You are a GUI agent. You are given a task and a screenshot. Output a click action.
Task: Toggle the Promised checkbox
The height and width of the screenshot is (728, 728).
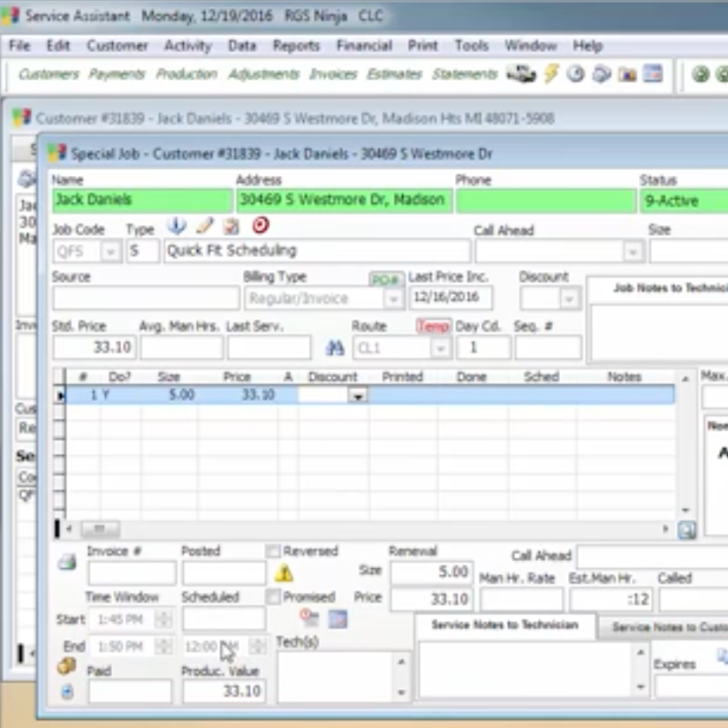[274, 597]
